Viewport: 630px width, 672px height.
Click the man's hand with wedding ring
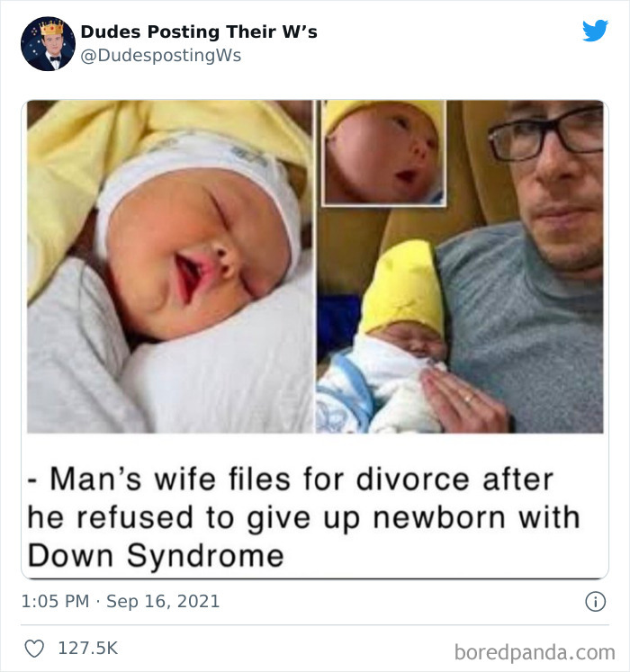pos(463,400)
